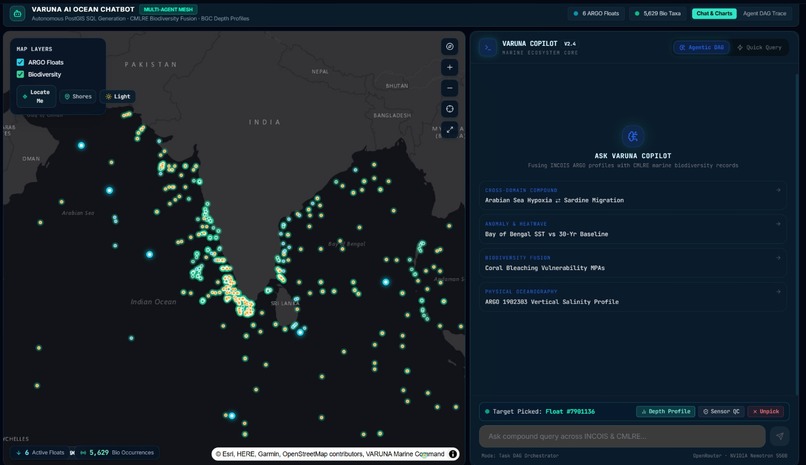Open the Bay of Bengal SST card arrow
Image resolution: width=806 pixels, height=465 pixels.
tap(778, 224)
